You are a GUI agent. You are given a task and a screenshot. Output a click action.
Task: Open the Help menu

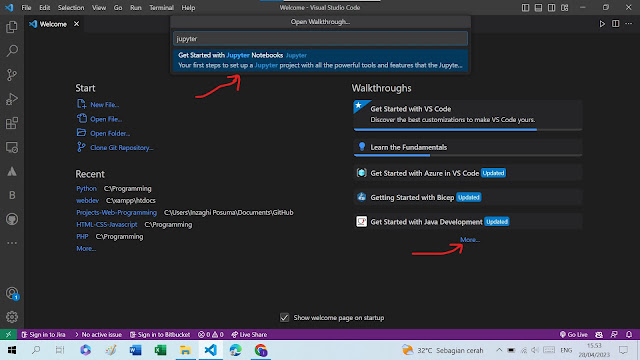tap(188, 8)
